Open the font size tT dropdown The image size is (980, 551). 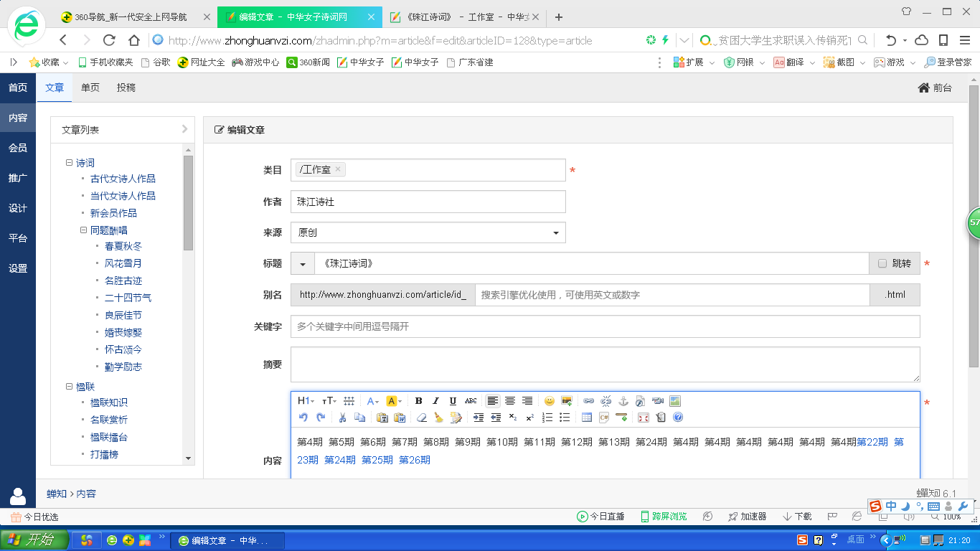click(329, 401)
